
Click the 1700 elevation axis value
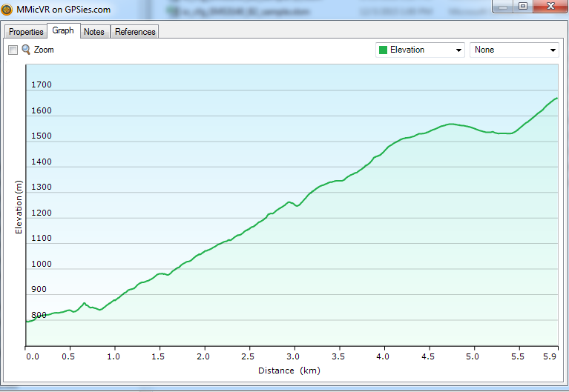coord(42,85)
